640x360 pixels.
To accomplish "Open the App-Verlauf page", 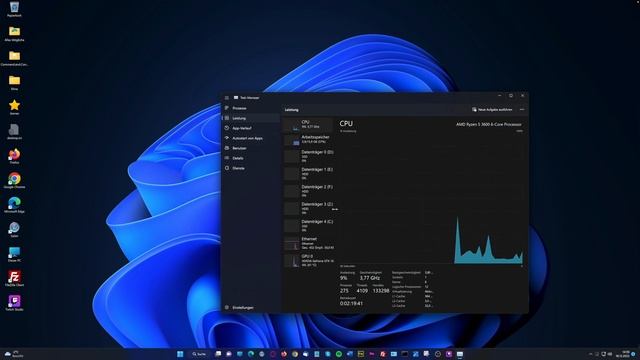I will pyautogui.click(x=251, y=128).
